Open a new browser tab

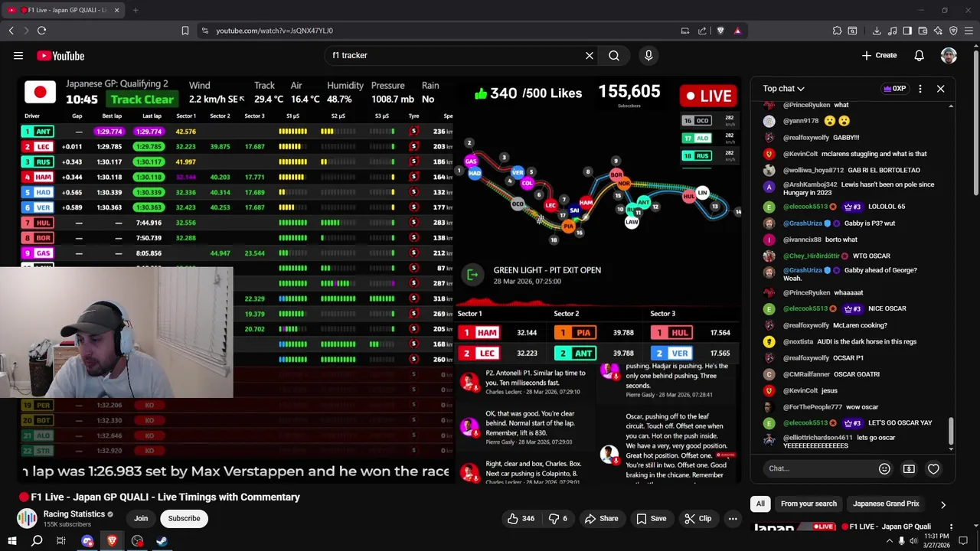coord(136,10)
